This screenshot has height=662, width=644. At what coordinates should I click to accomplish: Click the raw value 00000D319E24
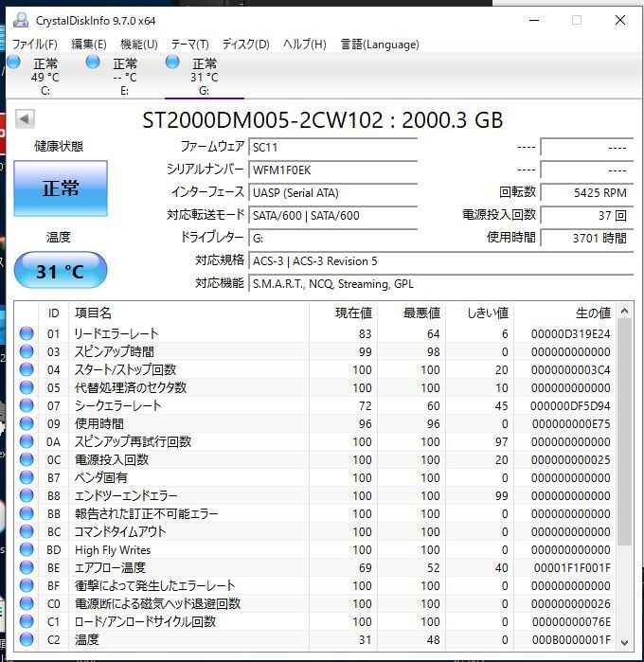tap(570, 334)
